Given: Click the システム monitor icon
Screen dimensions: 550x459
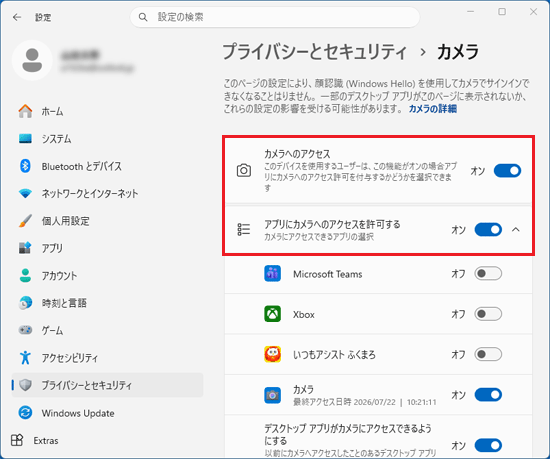Looking at the screenshot, I should click(25, 139).
